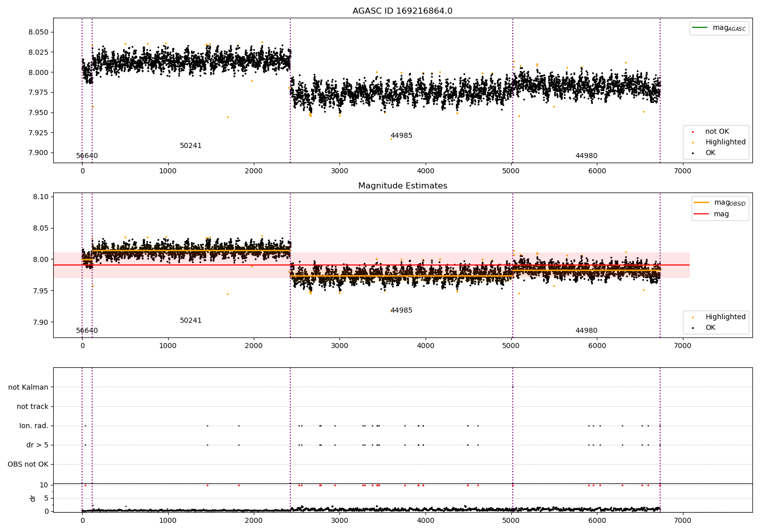Click label 56640 in the Magnitude Estimates plot
The height and width of the screenshot is (532, 760).
tap(87, 331)
